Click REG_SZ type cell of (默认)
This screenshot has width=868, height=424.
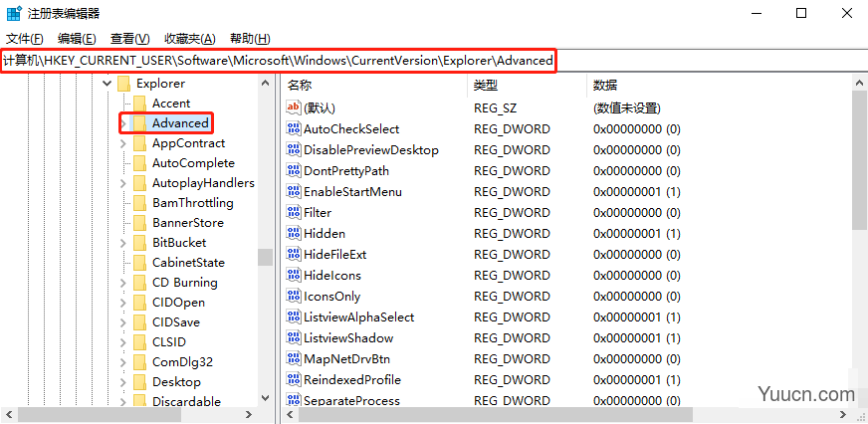(495, 107)
